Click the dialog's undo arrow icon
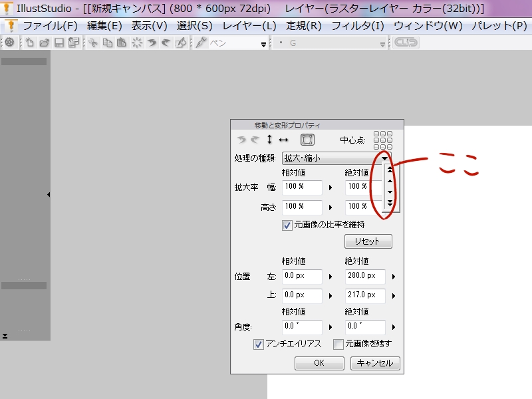 point(241,140)
